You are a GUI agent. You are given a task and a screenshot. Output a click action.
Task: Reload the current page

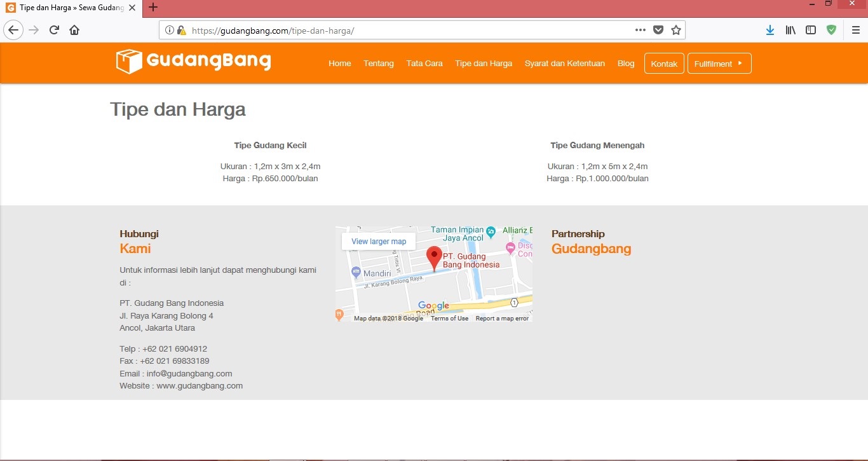point(55,30)
